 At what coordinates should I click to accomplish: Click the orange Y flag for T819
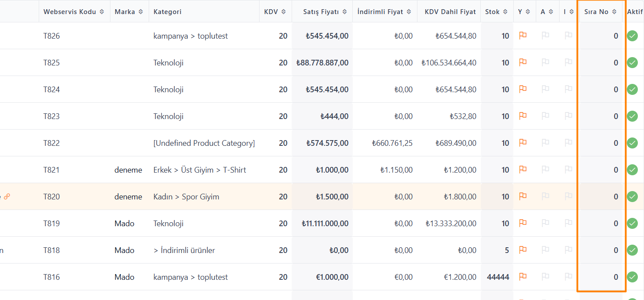click(523, 223)
